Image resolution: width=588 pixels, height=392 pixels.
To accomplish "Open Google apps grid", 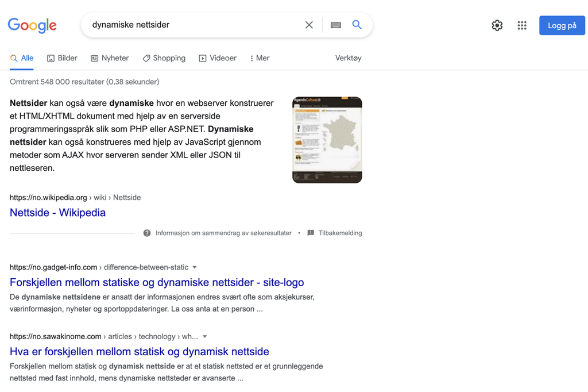I will coord(522,25).
